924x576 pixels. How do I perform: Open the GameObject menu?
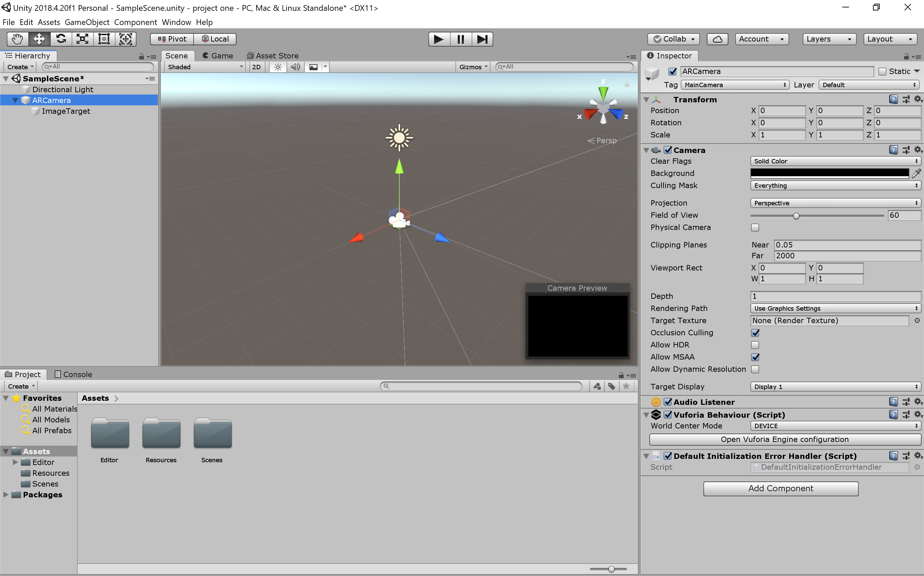click(87, 22)
